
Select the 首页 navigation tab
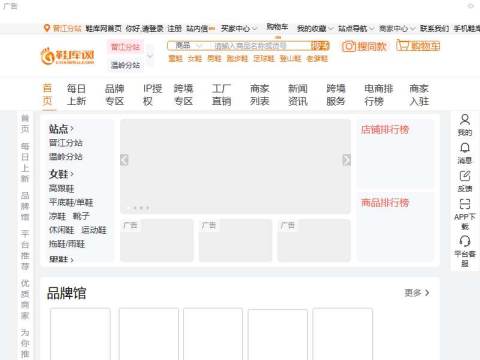(48, 95)
